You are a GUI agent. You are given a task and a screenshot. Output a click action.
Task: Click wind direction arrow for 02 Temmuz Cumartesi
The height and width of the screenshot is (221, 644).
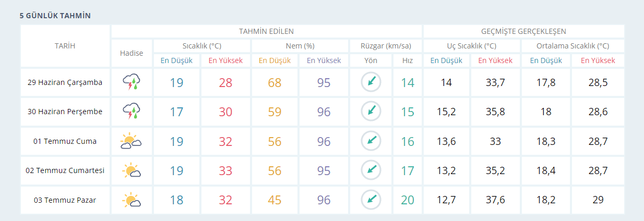click(371, 170)
